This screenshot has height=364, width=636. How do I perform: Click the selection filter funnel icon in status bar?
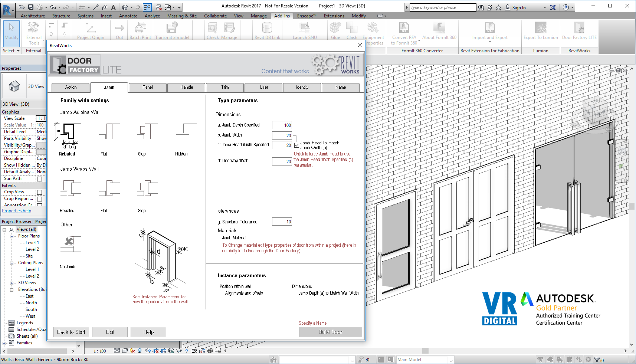point(597,360)
